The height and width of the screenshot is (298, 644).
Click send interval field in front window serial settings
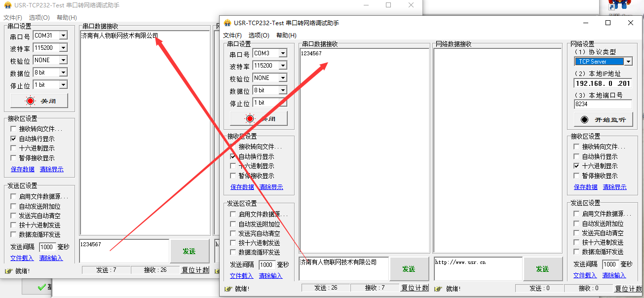pyautogui.click(x=266, y=265)
